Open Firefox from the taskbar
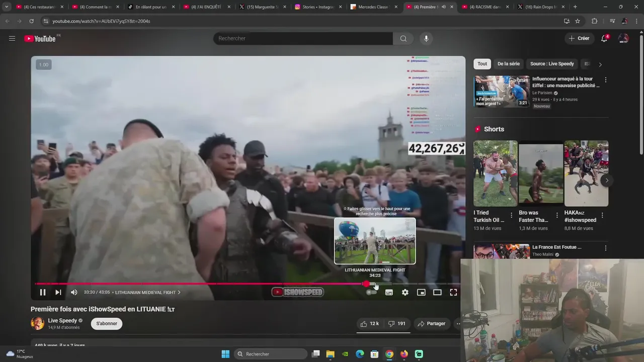Screen dimensions: 644x362 click(x=404, y=354)
